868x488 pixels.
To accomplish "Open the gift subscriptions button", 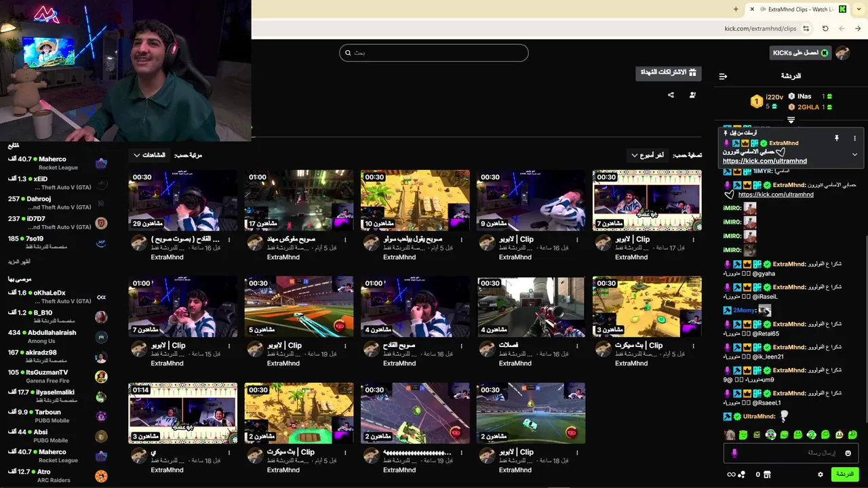I will [669, 72].
